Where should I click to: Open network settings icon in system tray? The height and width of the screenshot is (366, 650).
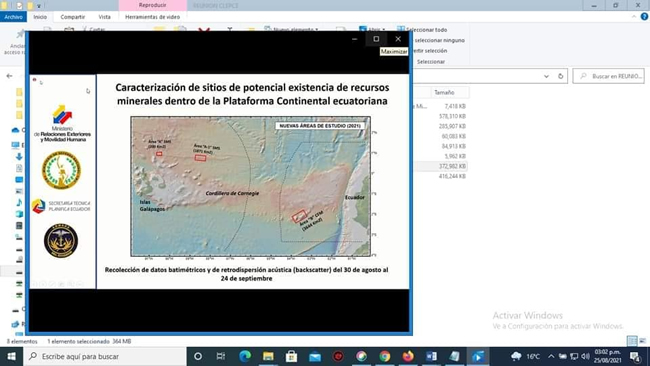[574, 356]
